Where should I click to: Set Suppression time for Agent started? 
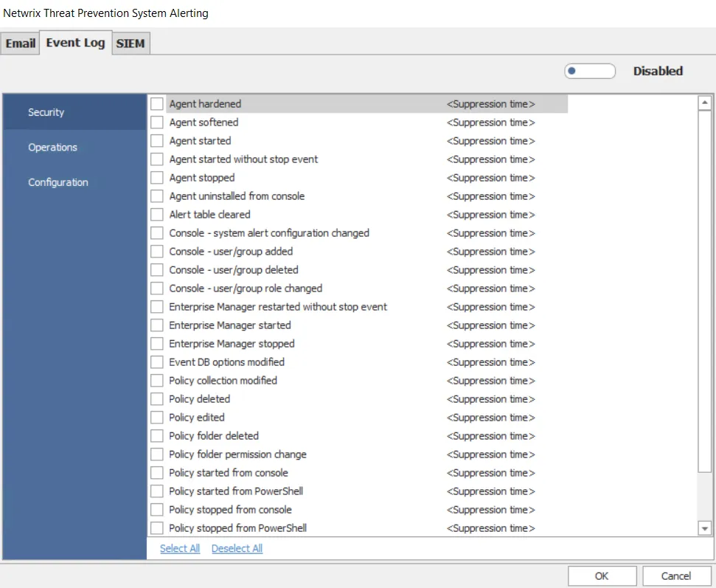point(491,141)
